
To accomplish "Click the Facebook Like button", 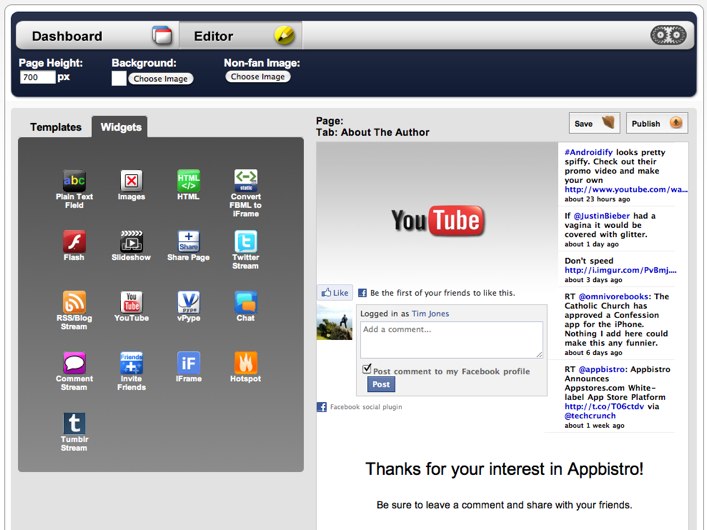I will (x=335, y=293).
